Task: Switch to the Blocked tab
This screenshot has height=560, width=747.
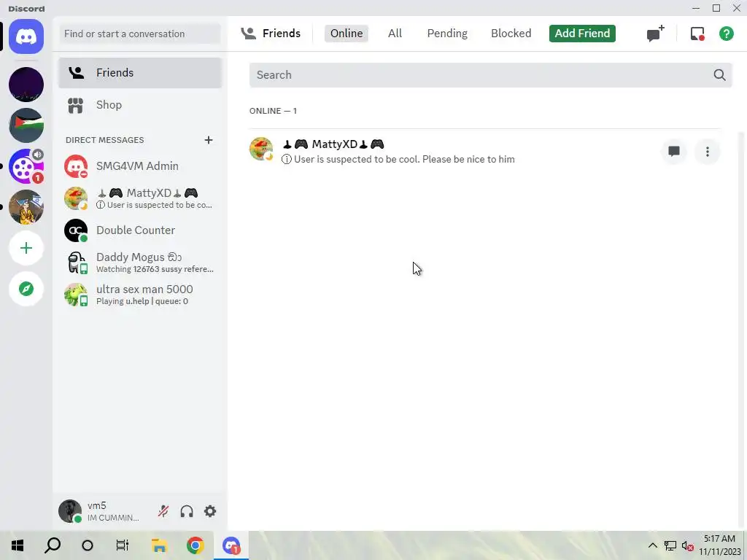Action: tap(511, 34)
